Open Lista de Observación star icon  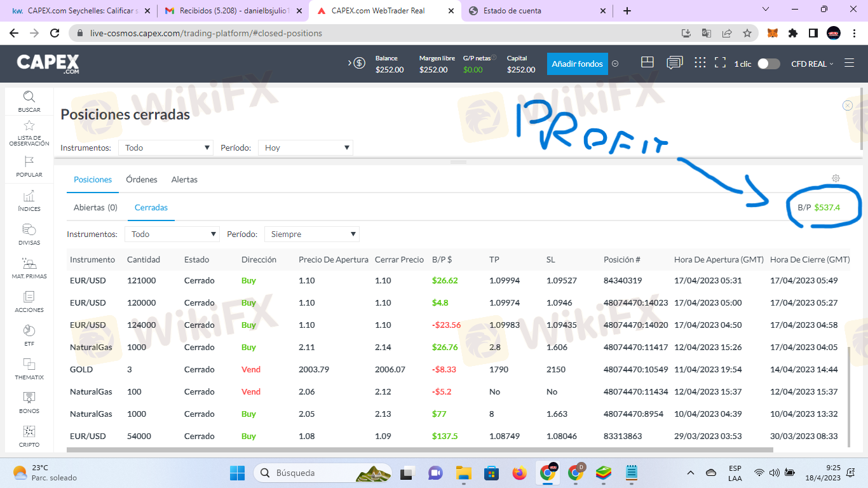pyautogui.click(x=29, y=126)
